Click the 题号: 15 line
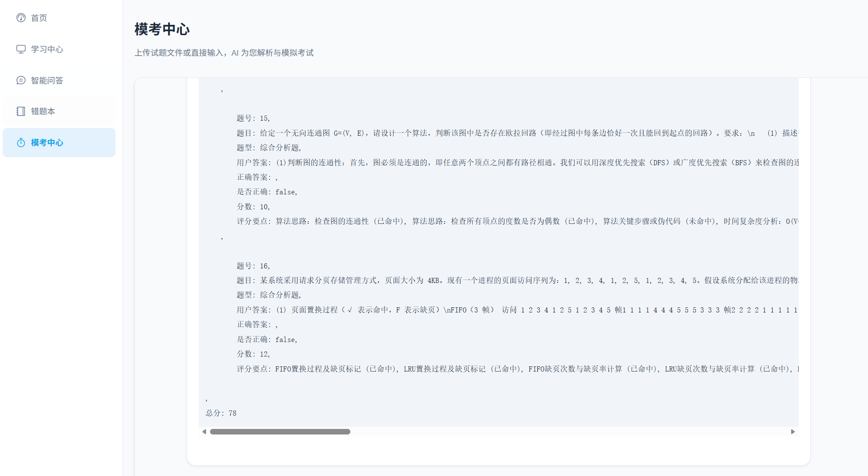The image size is (868, 476). (253, 118)
